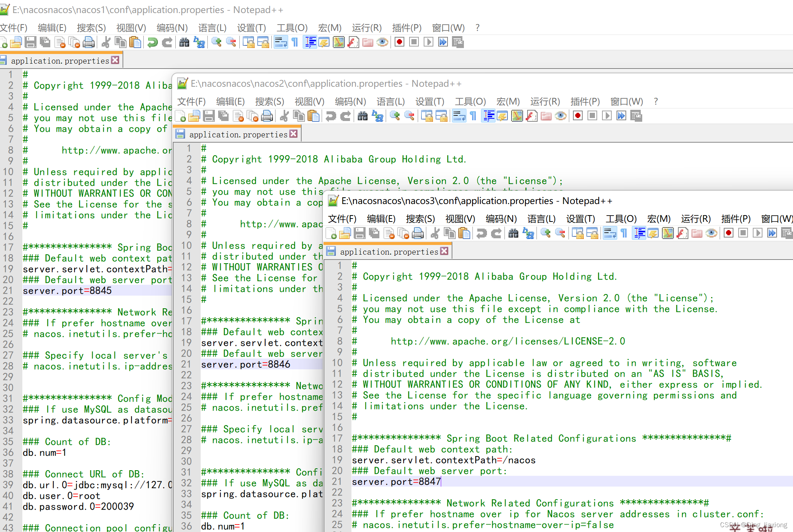Start macro recording in nacos1 window
Viewport: 793px width, 532px height.
[399, 42]
